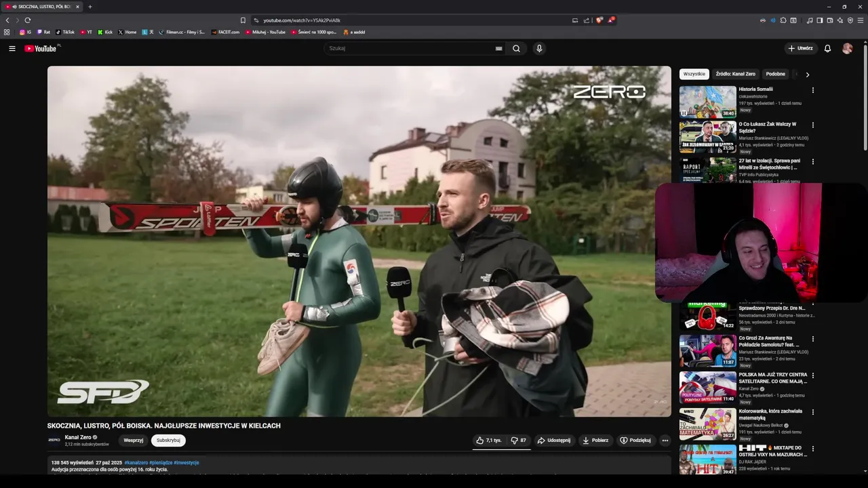
Task: Click the main video player
Action: (x=359, y=241)
